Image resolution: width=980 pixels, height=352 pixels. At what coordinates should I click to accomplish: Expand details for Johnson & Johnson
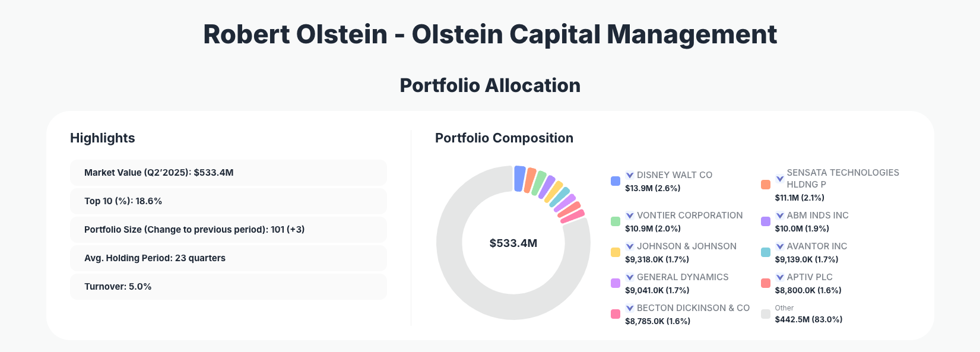(x=629, y=246)
